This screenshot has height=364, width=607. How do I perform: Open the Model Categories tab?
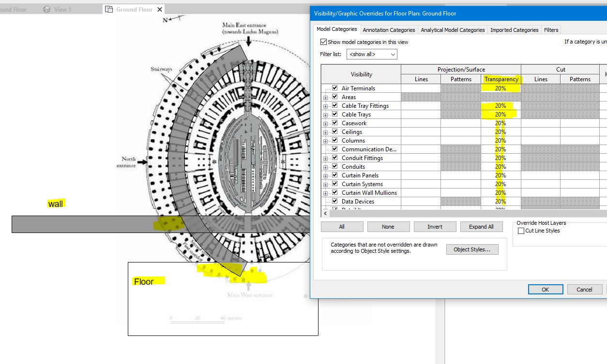point(337,29)
